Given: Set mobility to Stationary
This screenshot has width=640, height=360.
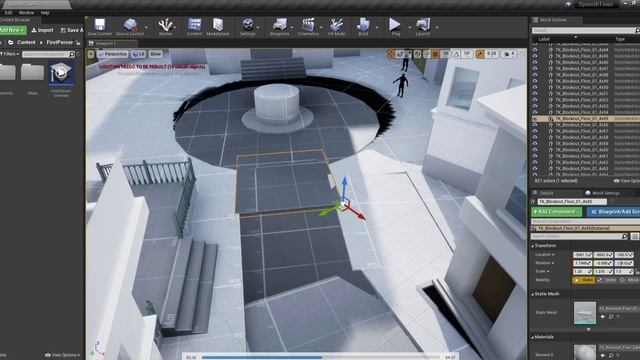Looking at the screenshot, I should click(607, 280).
